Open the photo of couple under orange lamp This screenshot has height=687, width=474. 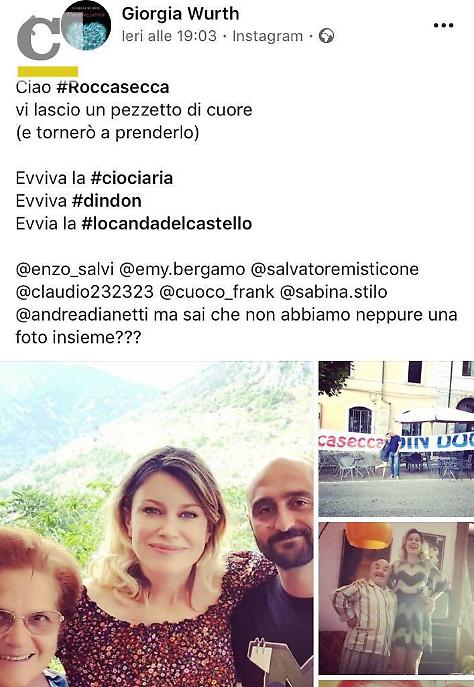pyautogui.click(x=396, y=598)
